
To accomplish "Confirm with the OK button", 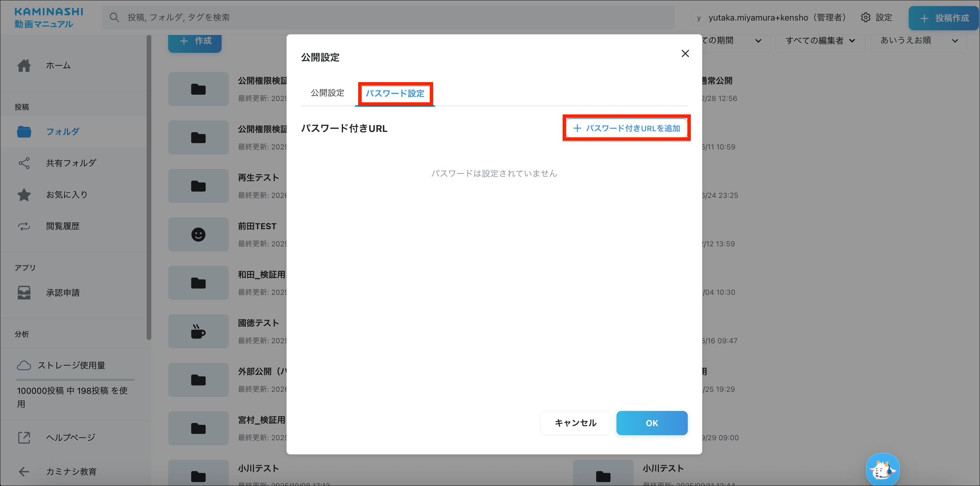I will click(651, 423).
